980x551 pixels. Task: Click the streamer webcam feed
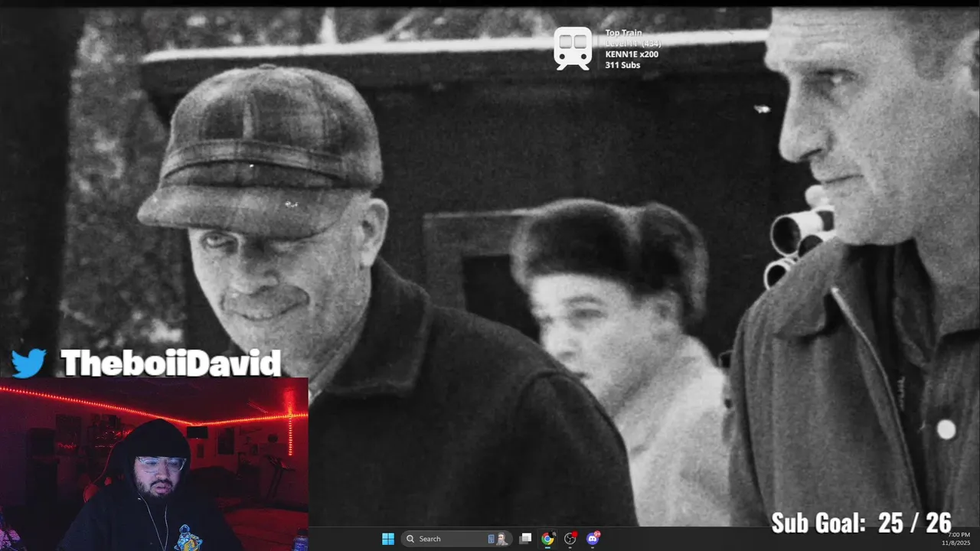pyautogui.click(x=154, y=464)
